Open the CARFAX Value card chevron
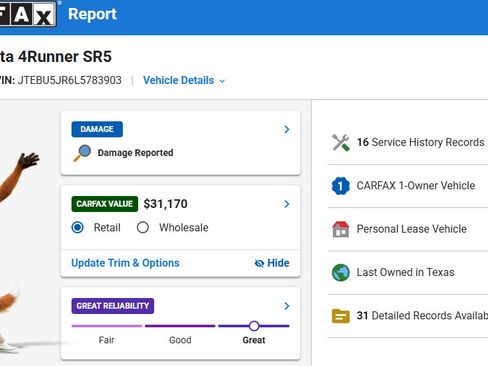Image resolution: width=488 pixels, height=366 pixels. [287, 204]
